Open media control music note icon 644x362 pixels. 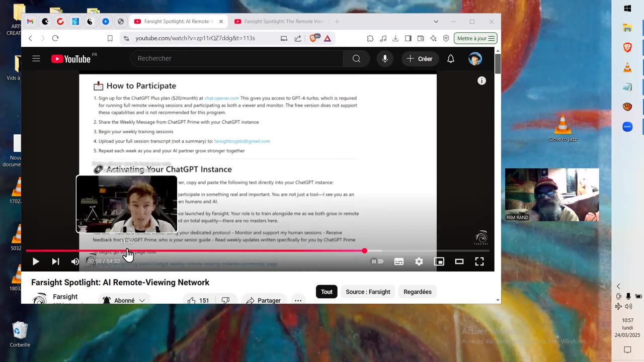click(x=383, y=38)
